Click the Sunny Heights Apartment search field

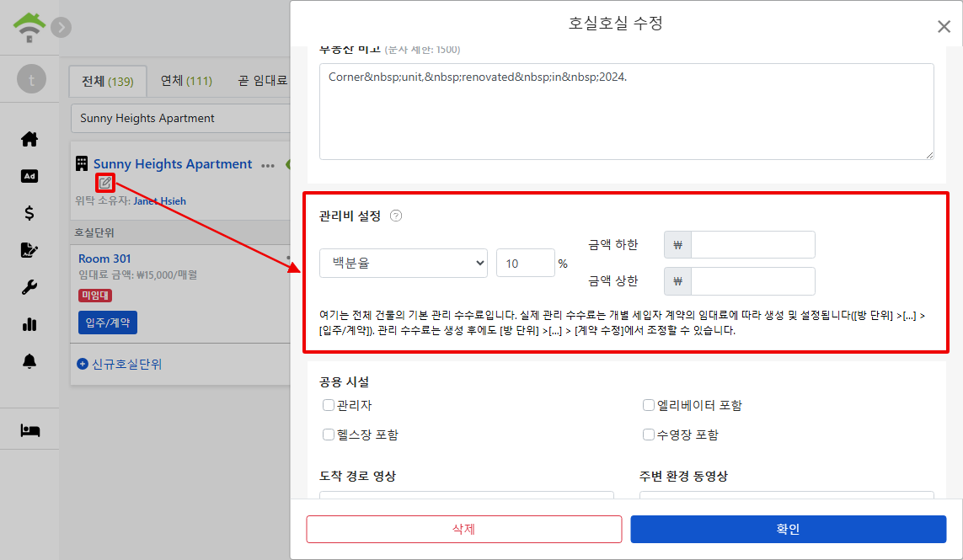coord(180,119)
